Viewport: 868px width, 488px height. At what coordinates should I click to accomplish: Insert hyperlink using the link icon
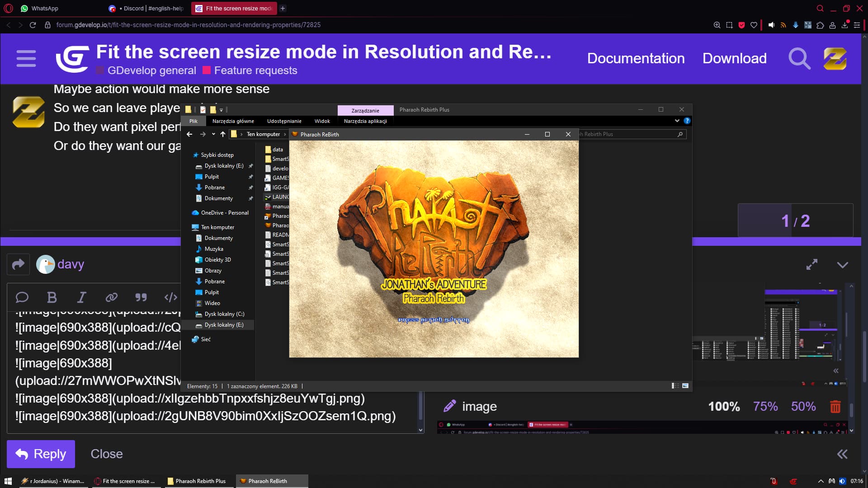(111, 297)
